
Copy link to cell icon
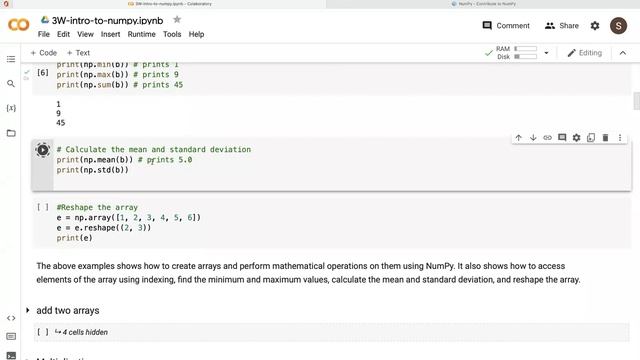pos(547,138)
